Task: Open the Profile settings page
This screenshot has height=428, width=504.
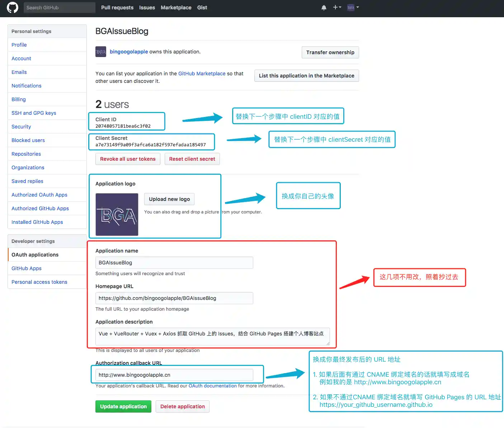Action: [x=47, y=45]
